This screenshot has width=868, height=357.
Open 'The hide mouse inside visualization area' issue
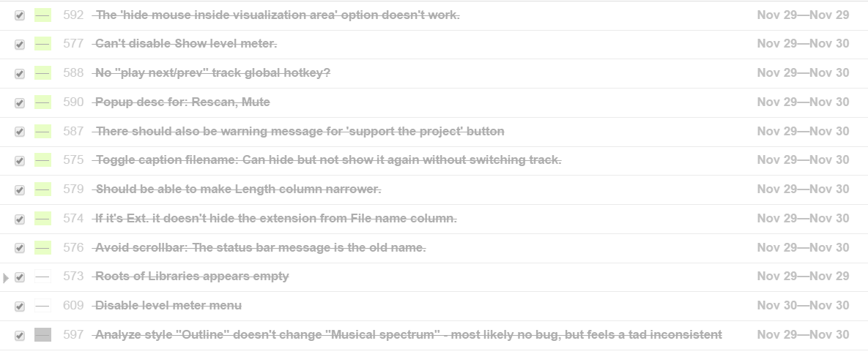278,15
